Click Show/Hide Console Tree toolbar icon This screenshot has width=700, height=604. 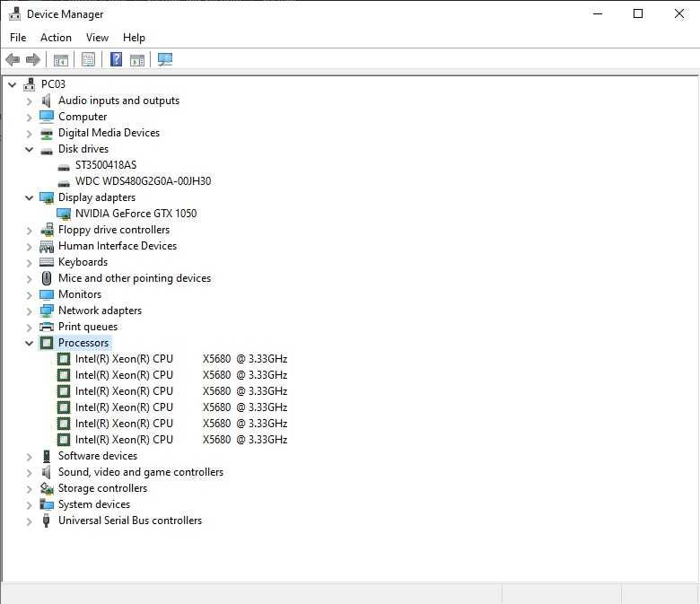61,59
